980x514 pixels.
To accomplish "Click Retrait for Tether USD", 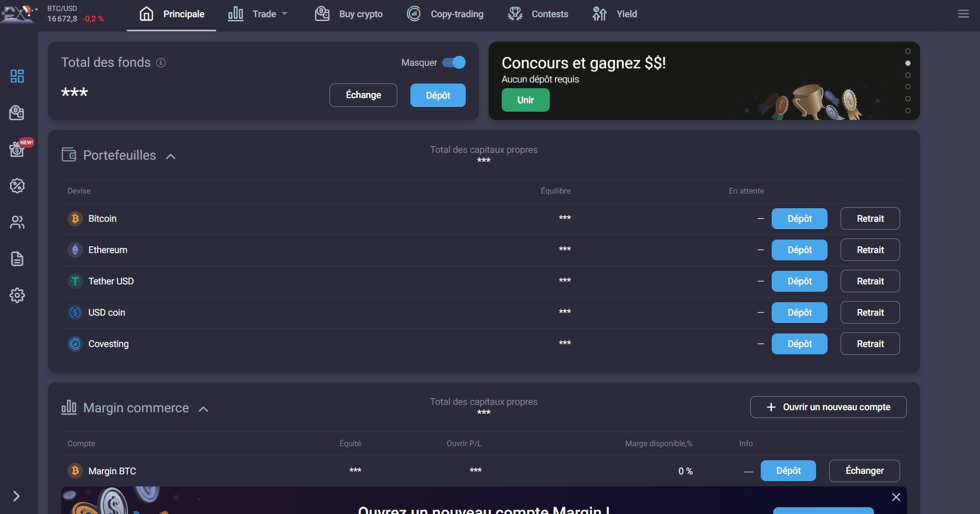I will point(870,281).
